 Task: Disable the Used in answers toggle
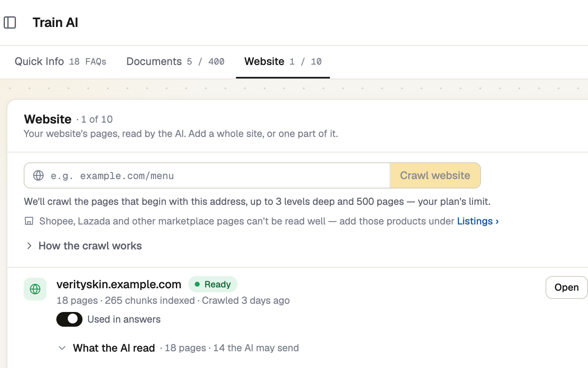click(69, 319)
